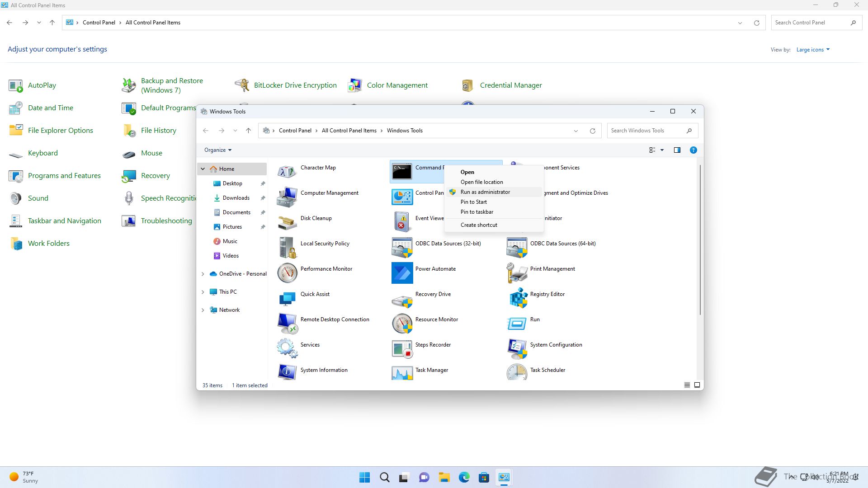Open the Services gears icon
The height and width of the screenshot is (488, 868).
(287, 348)
